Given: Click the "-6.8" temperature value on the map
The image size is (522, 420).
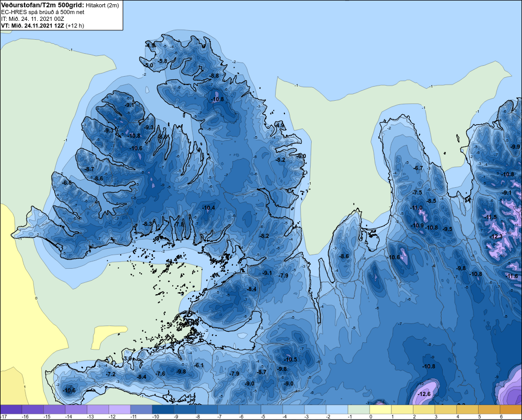Looking at the screenshot, I should tap(67, 183).
